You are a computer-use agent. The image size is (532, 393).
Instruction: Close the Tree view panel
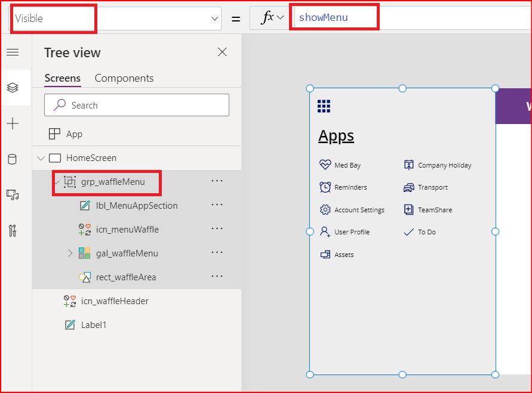click(222, 52)
